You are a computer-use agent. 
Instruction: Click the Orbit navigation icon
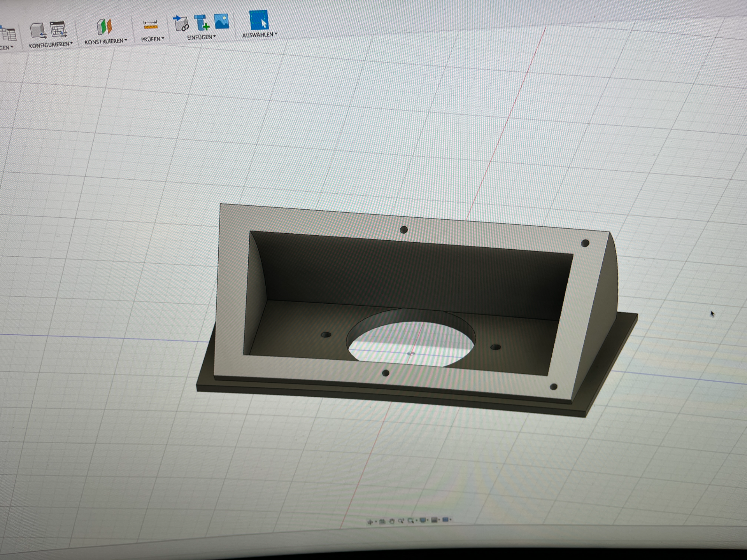coord(370,522)
